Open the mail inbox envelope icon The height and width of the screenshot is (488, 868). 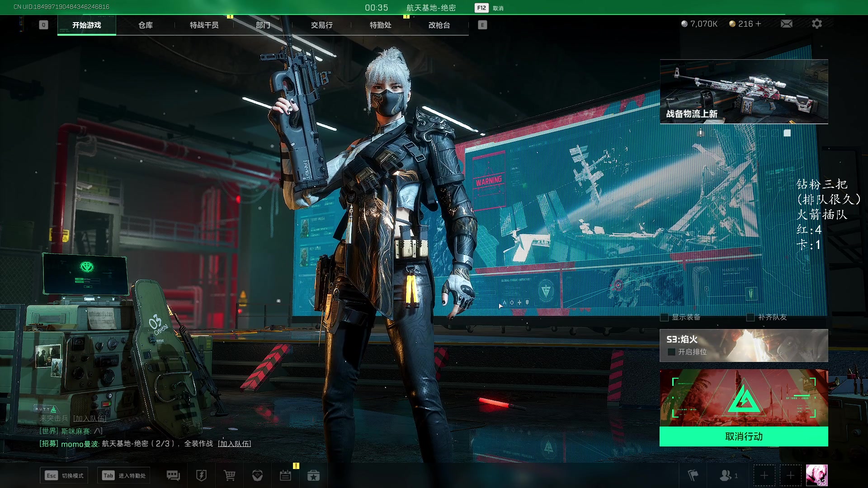point(787,24)
